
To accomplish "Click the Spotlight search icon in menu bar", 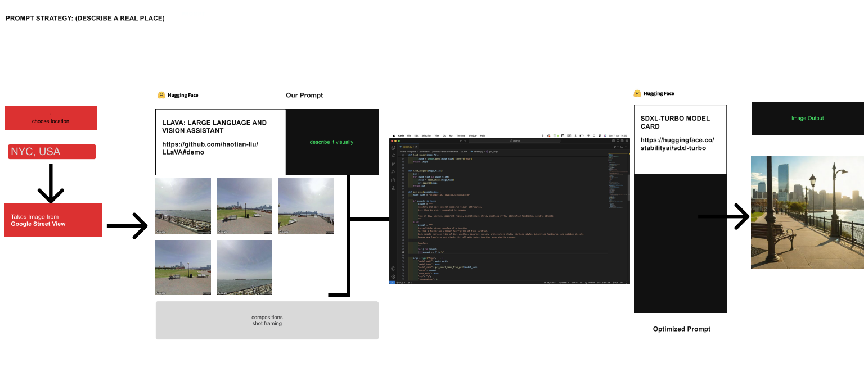I will pos(593,135).
